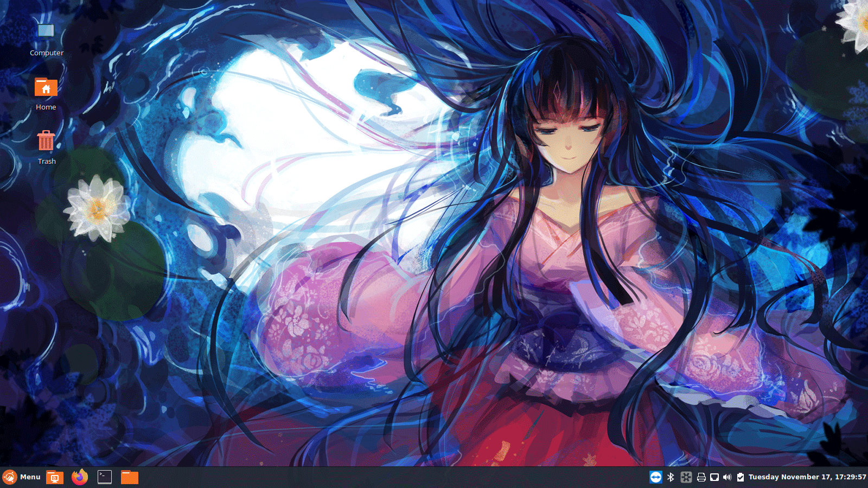Open the printer tray icon
Image resolution: width=868 pixels, height=488 pixels.
point(701,477)
